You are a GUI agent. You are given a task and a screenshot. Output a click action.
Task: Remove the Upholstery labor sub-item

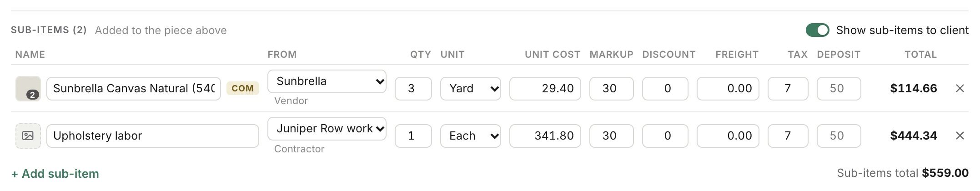point(960,136)
